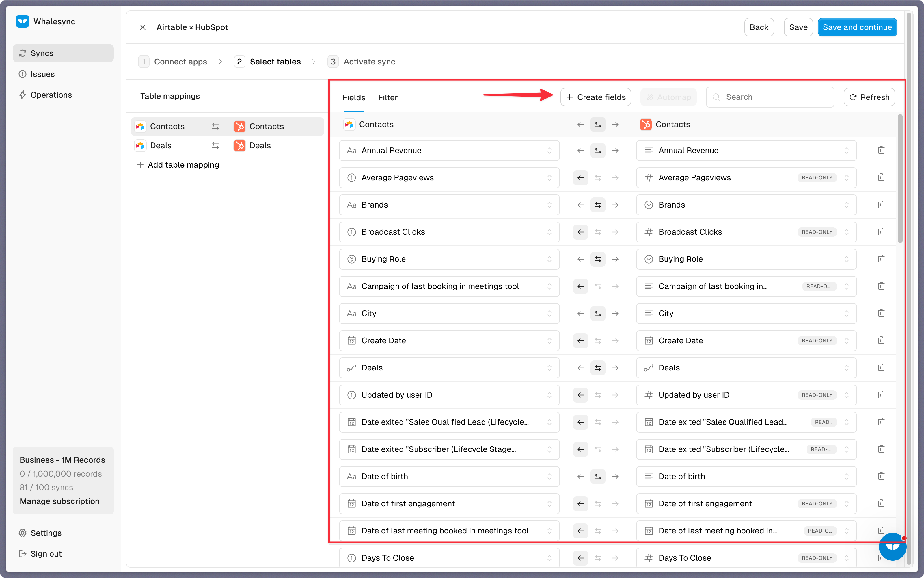The width and height of the screenshot is (924, 578).
Task: Click the Airtable icon in Contacts header
Action: (349, 125)
